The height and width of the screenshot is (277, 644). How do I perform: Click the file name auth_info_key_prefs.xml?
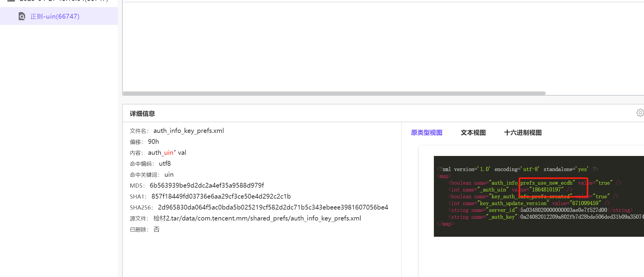tap(189, 131)
